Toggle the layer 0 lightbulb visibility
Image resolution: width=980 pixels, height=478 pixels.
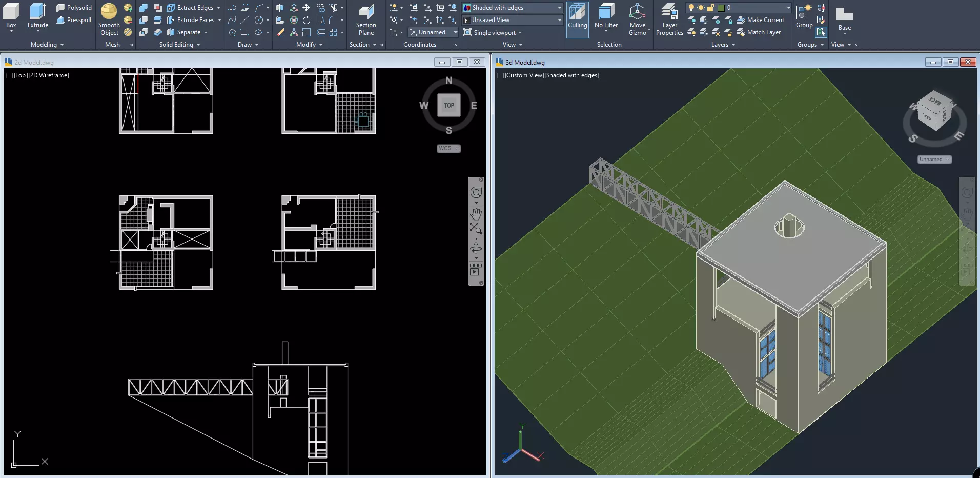click(691, 8)
